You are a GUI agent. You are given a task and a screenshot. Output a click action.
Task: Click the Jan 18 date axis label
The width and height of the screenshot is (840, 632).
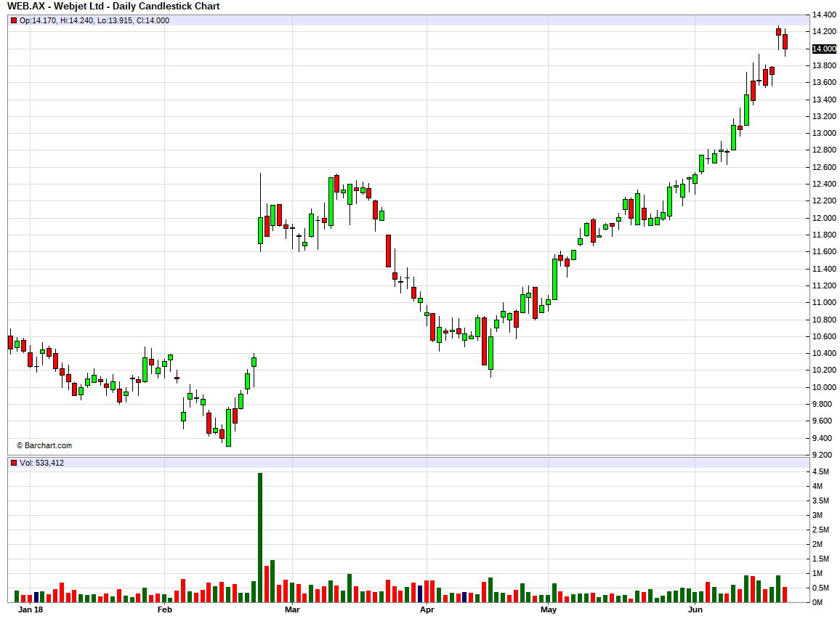[31, 609]
